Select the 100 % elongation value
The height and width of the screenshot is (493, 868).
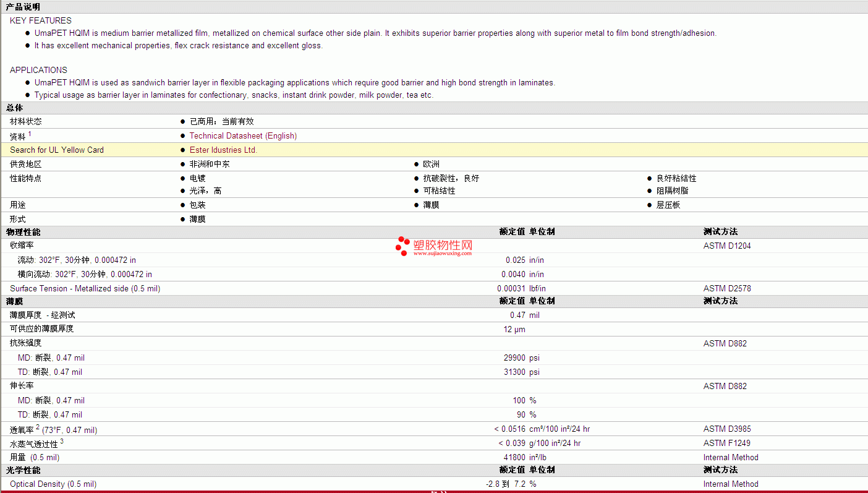[524, 401]
